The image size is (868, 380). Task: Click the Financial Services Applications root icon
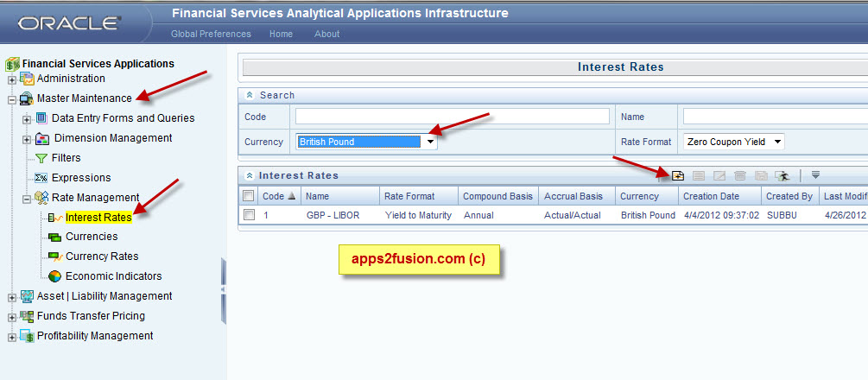pyautogui.click(x=13, y=64)
